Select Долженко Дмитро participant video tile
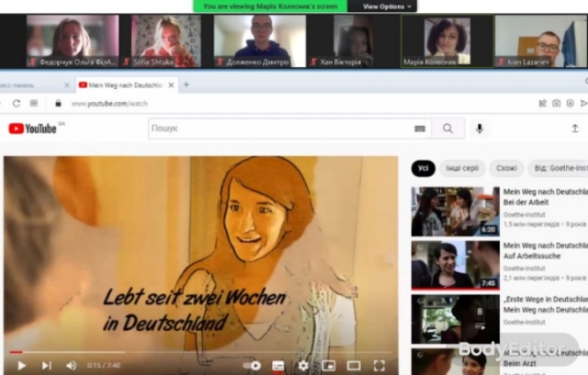The height and width of the screenshot is (375, 588). [x=259, y=41]
